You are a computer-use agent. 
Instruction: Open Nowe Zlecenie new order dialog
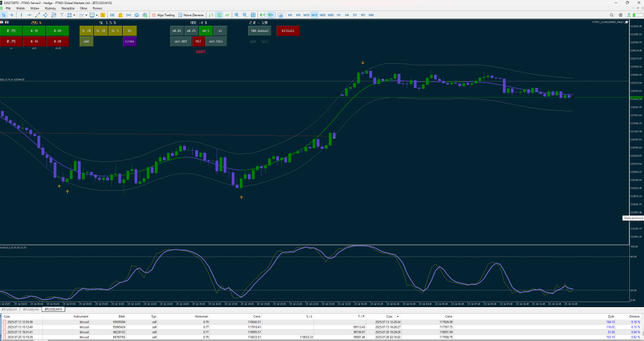click(x=191, y=15)
